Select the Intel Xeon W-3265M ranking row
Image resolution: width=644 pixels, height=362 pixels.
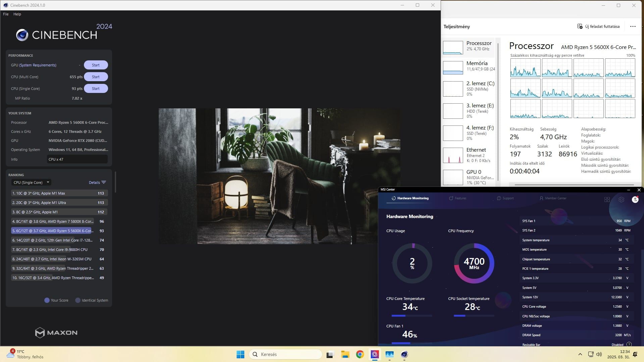pyautogui.click(x=59, y=259)
